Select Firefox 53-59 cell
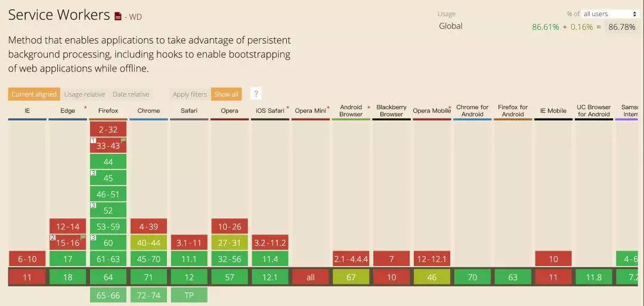 (x=109, y=226)
